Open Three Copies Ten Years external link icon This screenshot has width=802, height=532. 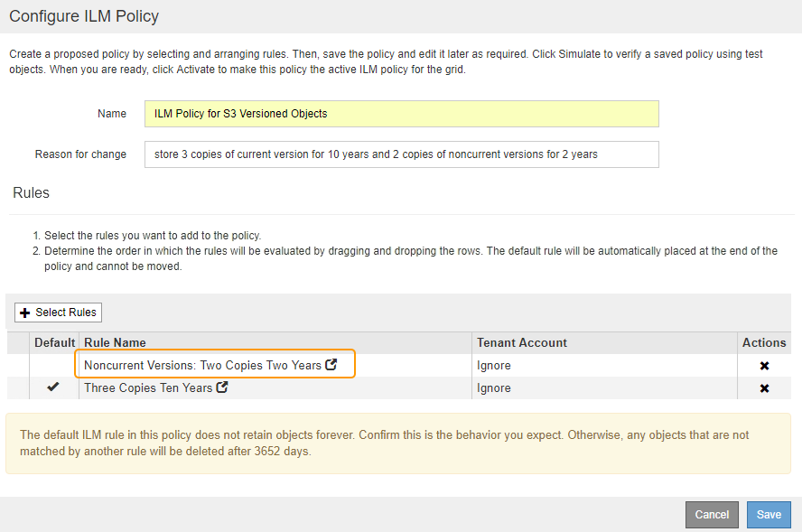pyautogui.click(x=222, y=387)
